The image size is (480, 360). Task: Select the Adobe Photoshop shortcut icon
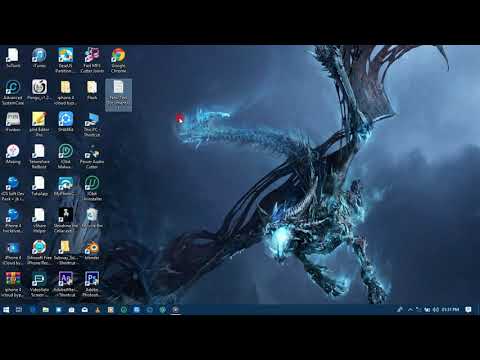click(x=92, y=284)
